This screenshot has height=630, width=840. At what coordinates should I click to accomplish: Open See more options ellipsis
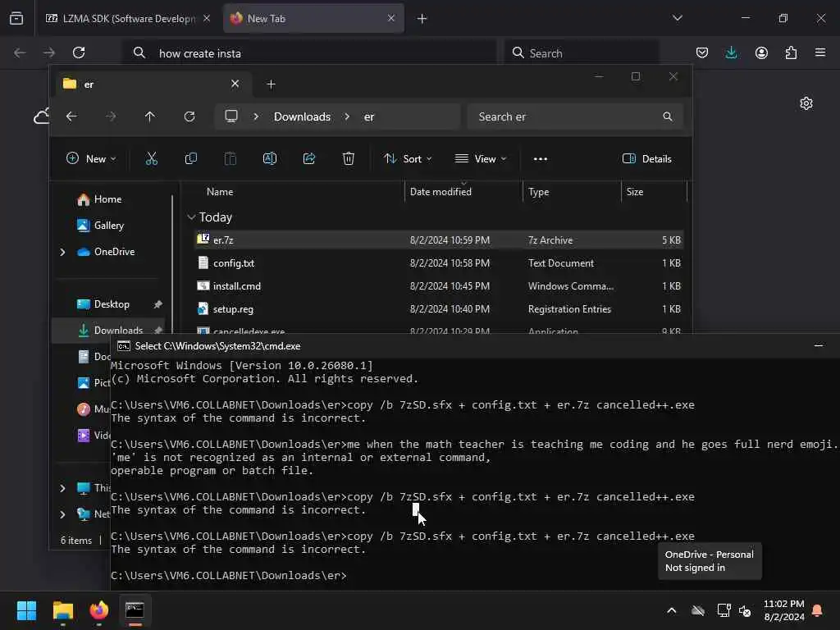pyautogui.click(x=541, y=158)
